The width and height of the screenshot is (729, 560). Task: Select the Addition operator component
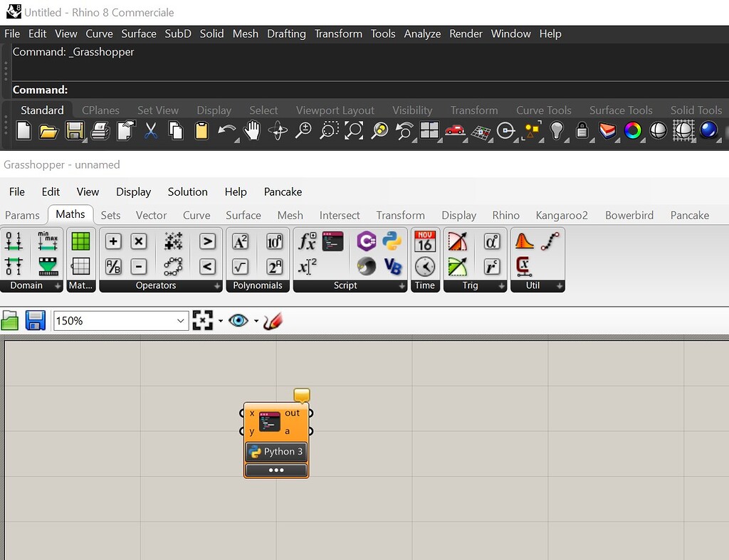113,241
